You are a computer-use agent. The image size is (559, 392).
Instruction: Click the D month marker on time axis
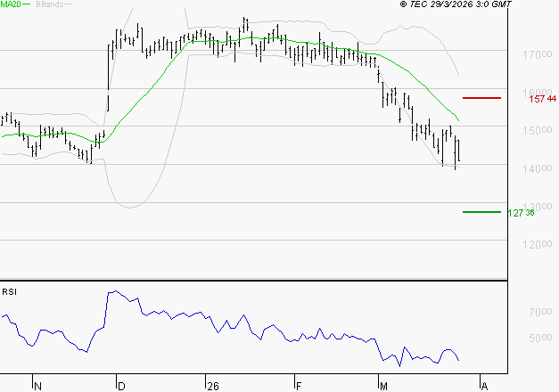pos(121,387)
